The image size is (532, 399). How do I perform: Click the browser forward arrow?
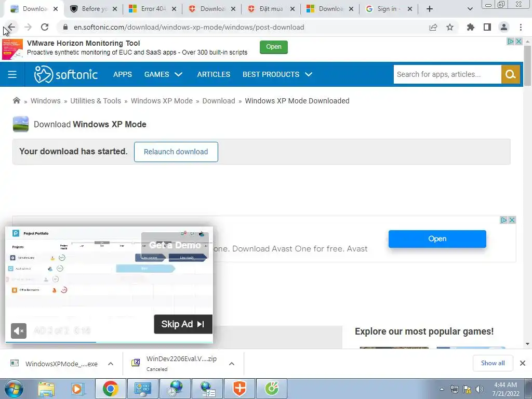[x=28, y=27]
